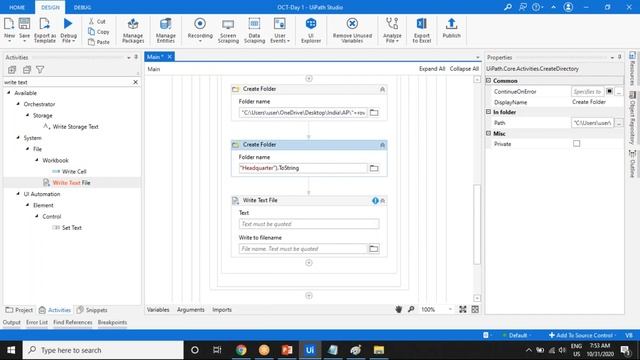Collapse the Misc properties section
This screenshot has height=360, width=640.
coord(488,133)
